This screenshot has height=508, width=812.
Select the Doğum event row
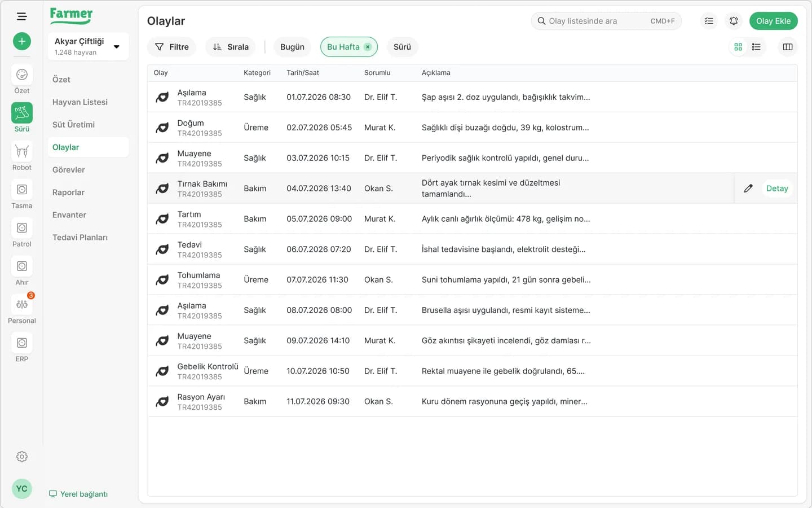click(x=473, y=128)
